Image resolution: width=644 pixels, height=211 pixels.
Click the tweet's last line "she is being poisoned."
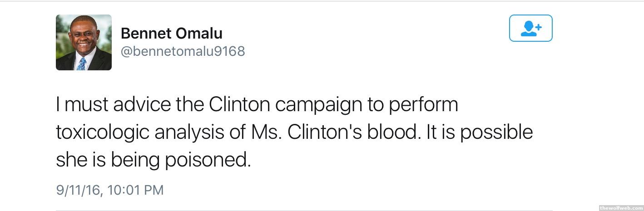click(153, 160)
